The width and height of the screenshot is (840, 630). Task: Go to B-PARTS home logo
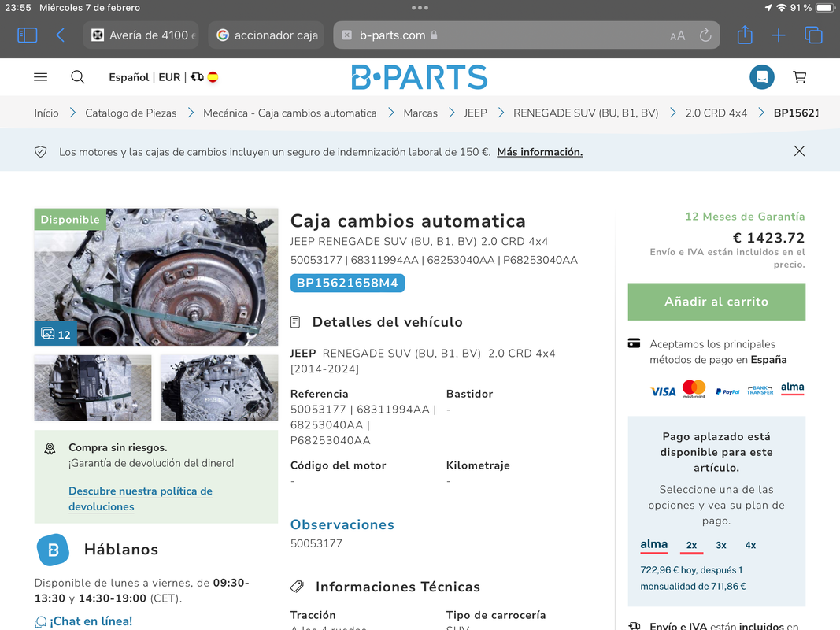point(420,77)
